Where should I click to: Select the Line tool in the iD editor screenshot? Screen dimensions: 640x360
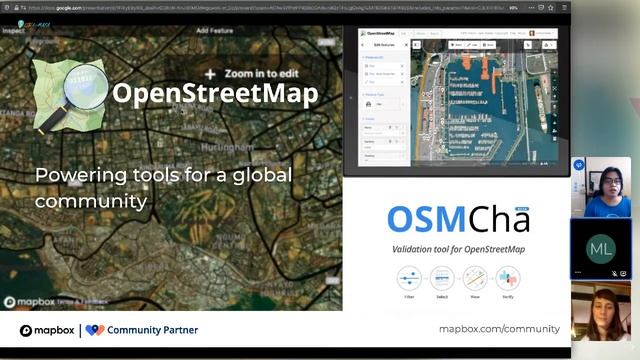[472, 45]
